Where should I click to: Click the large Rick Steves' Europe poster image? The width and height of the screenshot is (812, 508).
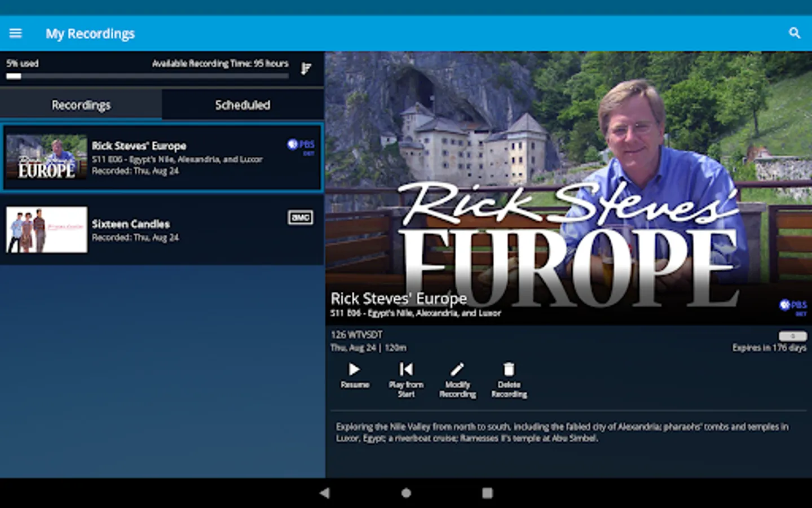(x=568, y=187)
